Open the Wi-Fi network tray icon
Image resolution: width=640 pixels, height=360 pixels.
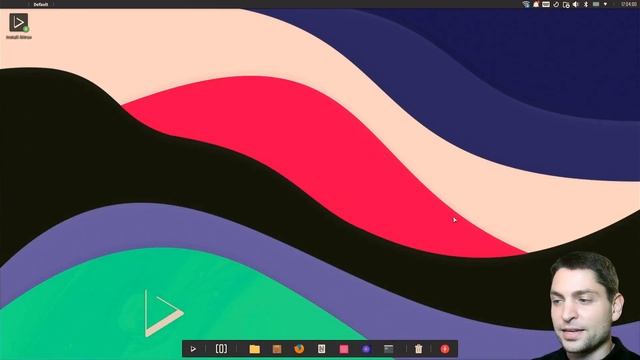(x=526, y=4)
